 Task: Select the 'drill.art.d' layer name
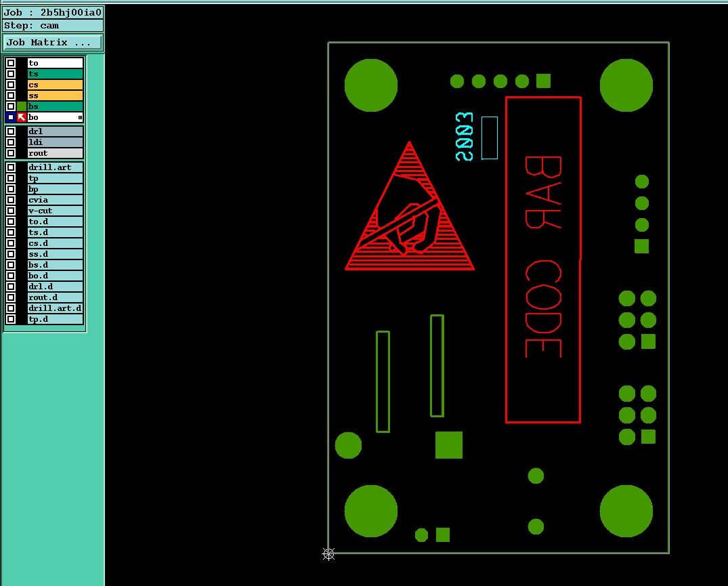(56, 308)
